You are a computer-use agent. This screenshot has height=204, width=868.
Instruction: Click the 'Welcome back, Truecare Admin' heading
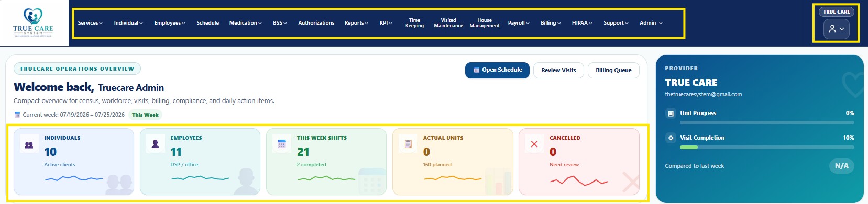point(89,87)
